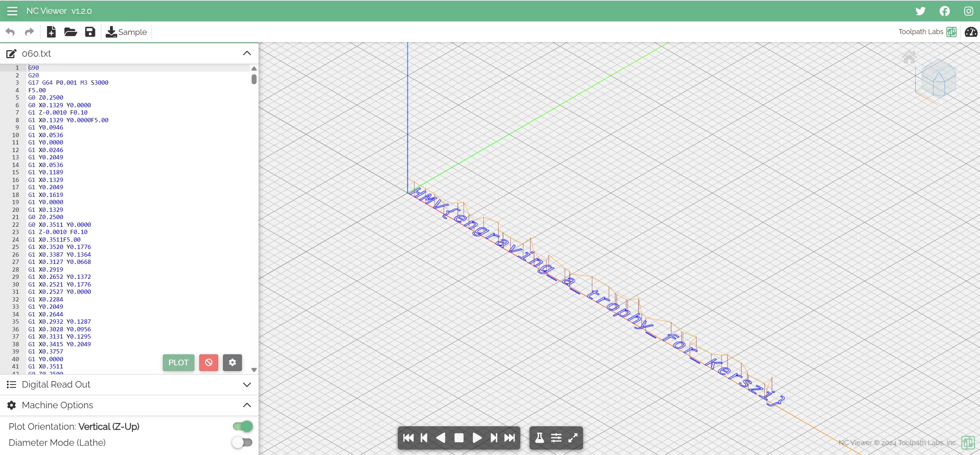Redo the last edit
980x455 pixels.
(x=29, y=32)
